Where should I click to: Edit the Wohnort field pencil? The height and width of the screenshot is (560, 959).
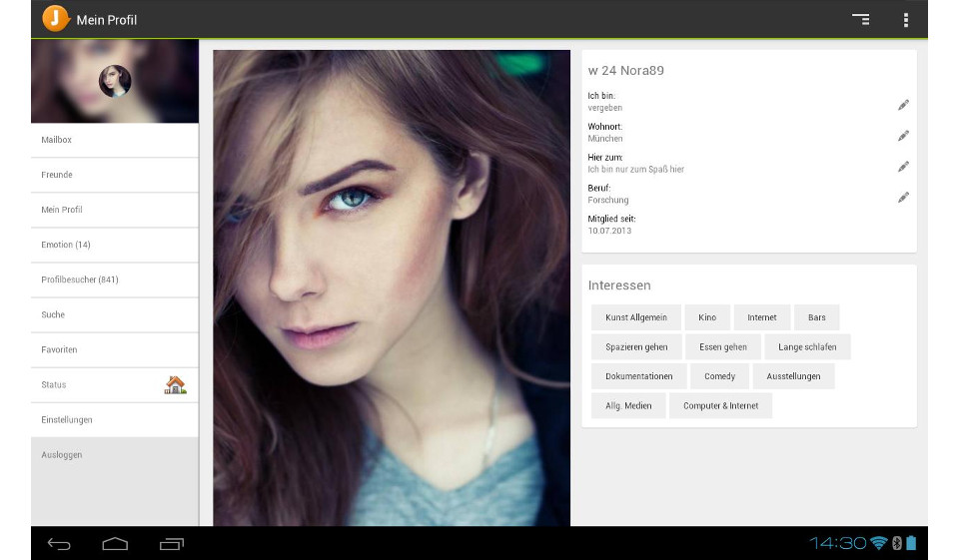tap(903, 135)
